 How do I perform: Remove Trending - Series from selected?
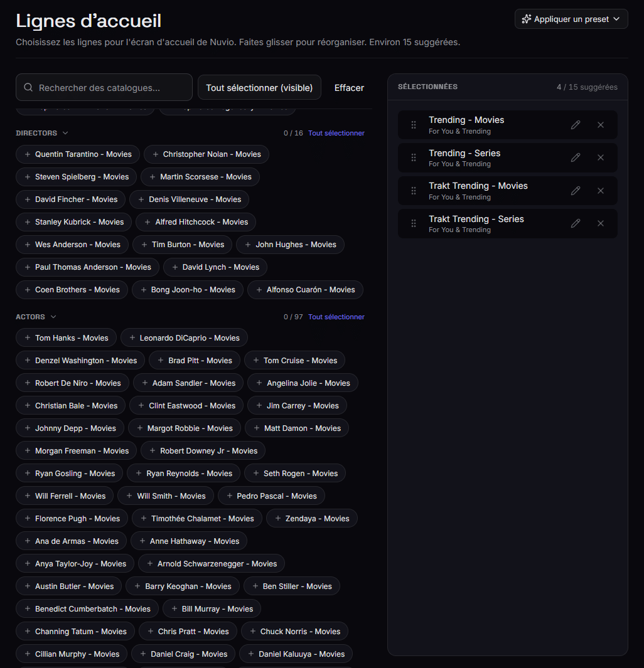[x=601, y=157]
